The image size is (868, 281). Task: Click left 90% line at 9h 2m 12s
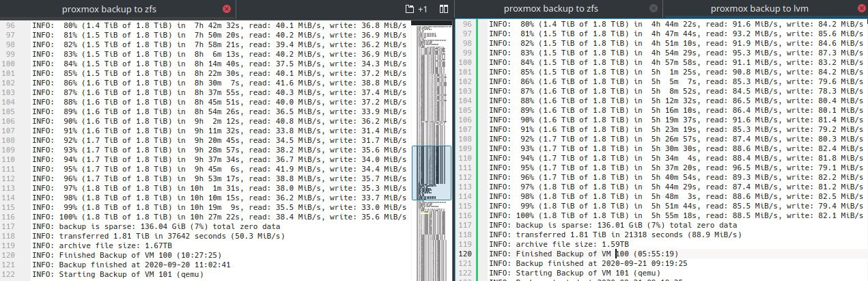(x=219, y=121)
